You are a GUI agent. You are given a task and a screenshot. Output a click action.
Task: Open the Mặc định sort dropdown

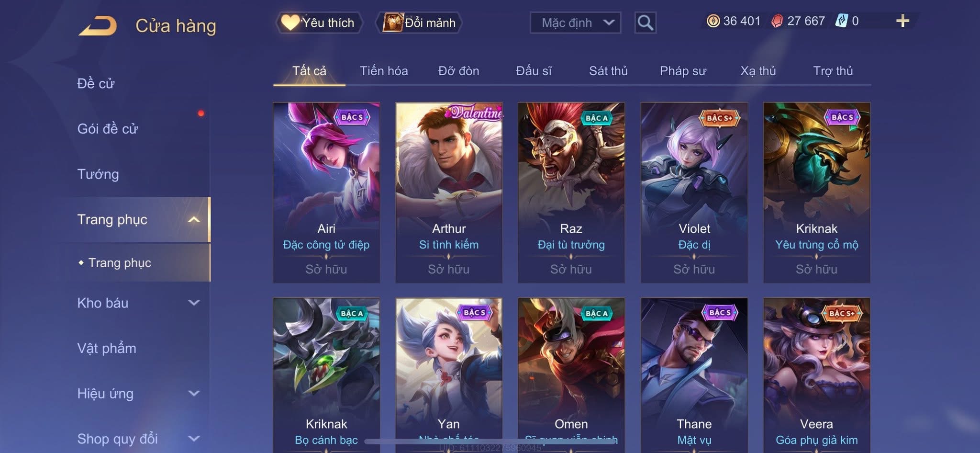tap(575, 23)
